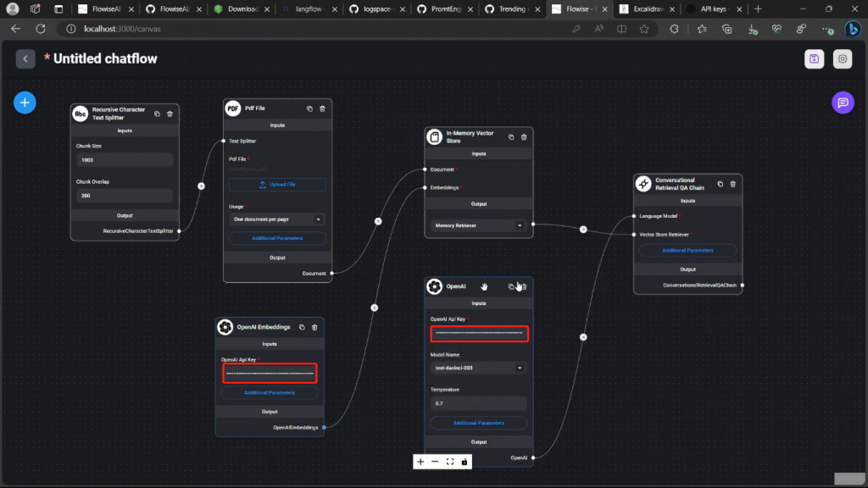Click the Language Model input anchor
The image size is (868, 488).
[x=634, y=216]
